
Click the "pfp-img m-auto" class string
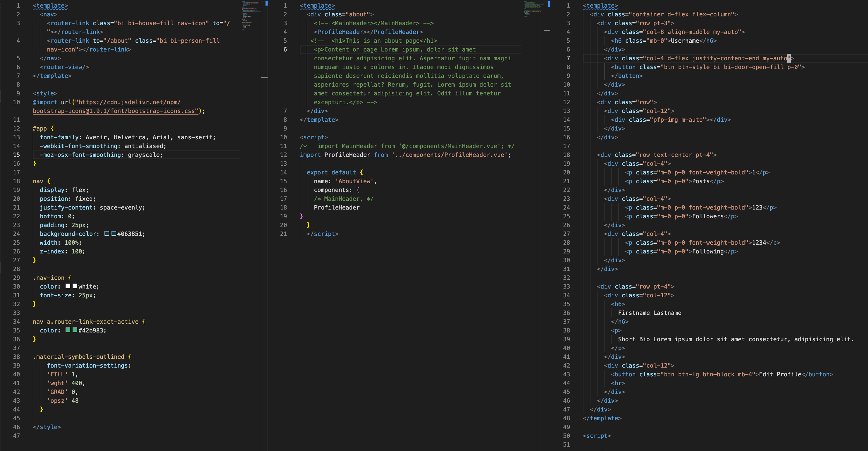(678, 120)
